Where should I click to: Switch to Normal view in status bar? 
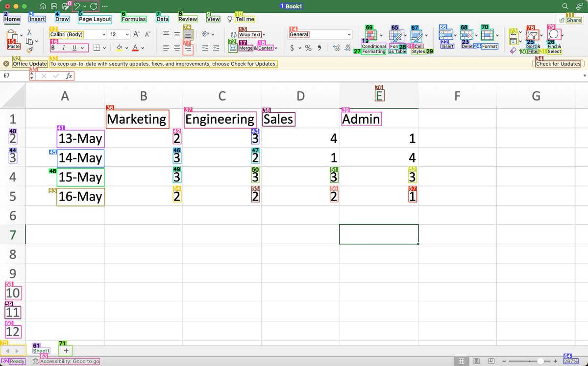coord(461,361)
